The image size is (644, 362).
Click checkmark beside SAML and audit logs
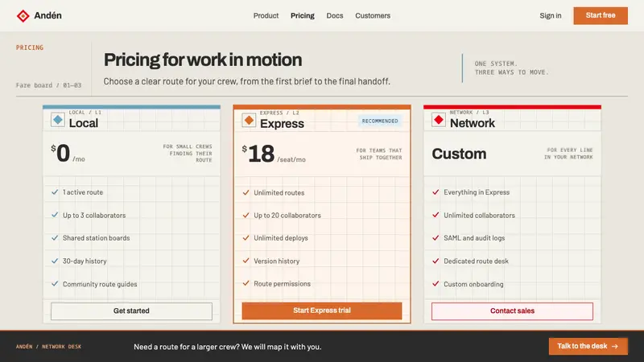coord(436,238)
